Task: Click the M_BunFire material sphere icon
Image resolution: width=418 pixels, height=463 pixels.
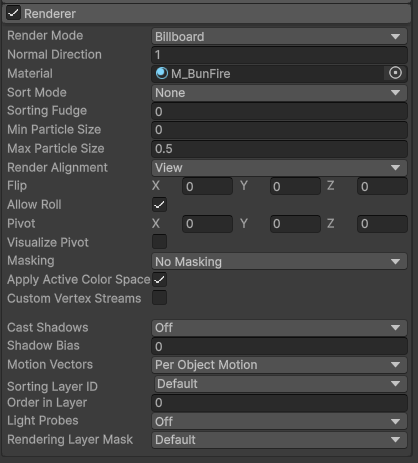Action: pos(162,73)
